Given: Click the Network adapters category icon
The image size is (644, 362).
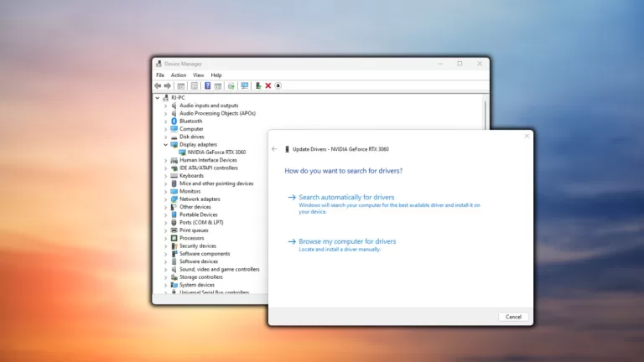Looking at the screenshot, I should click(x=174, y=199).
